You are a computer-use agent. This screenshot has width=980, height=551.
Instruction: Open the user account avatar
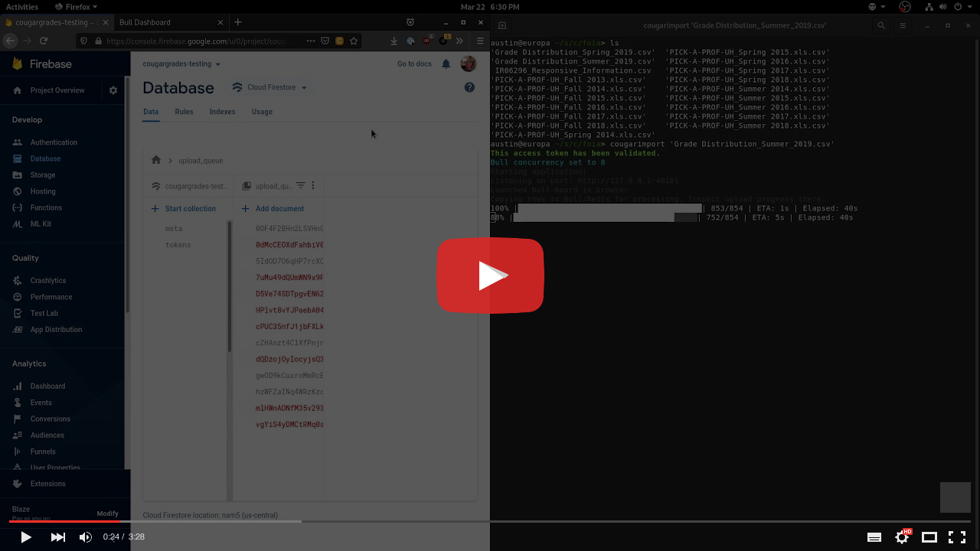[x=469, y=64]
